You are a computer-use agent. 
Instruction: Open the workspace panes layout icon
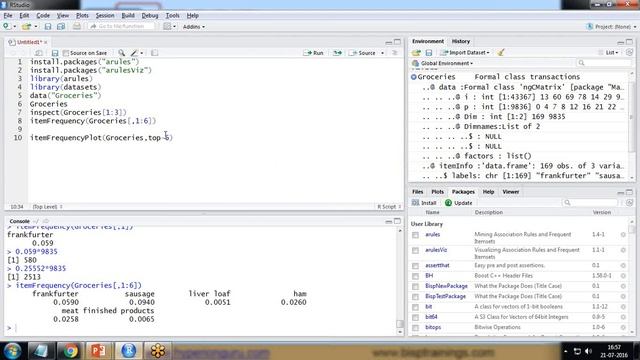click(x=167, y=27)
